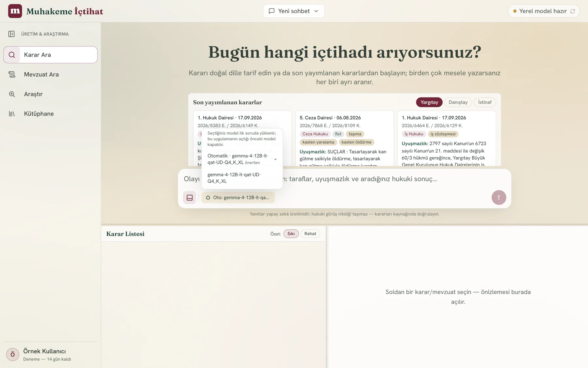Click the kasten öldürme tag
Viewport: 588px width, 368px height.
[x=356, y=142]
